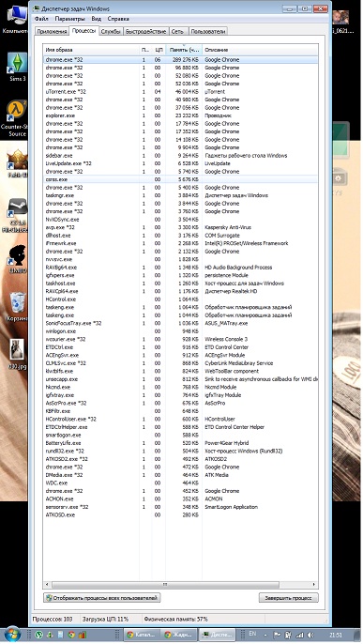The image size is (363, 644).
Task: Sort by the narrow П... column header
Action: click(x=145, y=50)
